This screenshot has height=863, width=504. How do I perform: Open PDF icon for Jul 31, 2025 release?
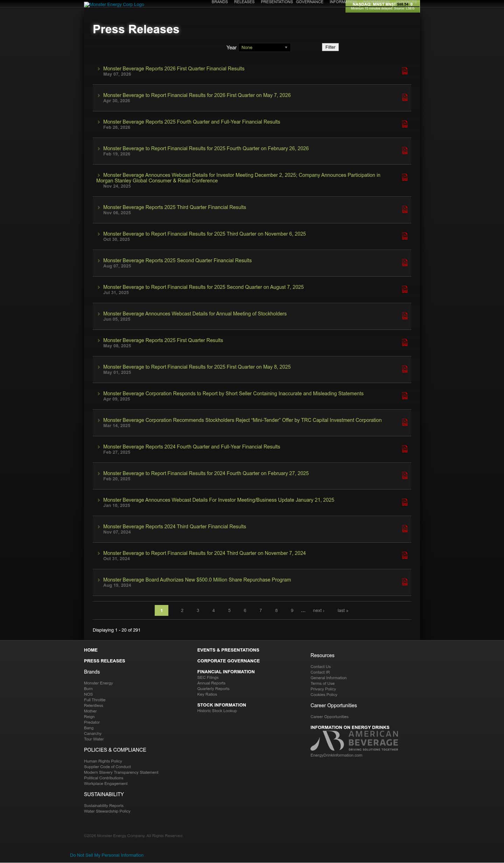pyautogui.click(x=405, y=289)
